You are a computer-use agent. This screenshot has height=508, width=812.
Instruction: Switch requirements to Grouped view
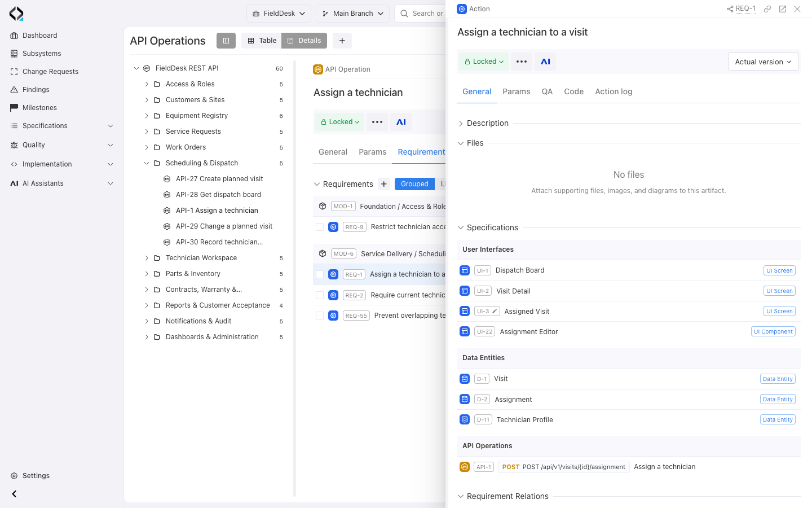414,184
